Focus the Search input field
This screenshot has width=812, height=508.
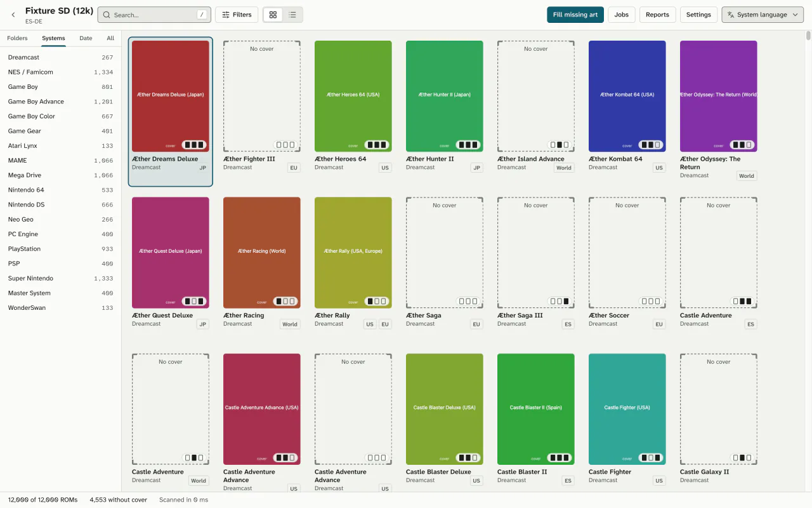coord(154,15)
